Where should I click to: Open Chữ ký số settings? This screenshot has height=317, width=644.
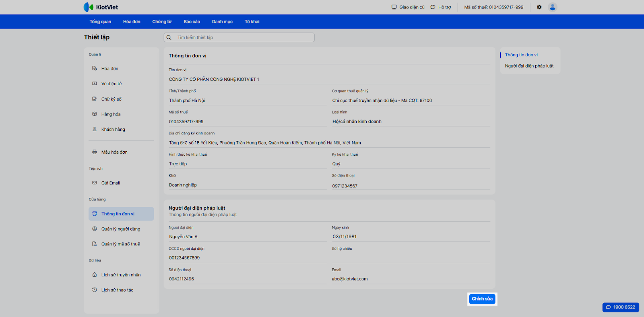(111, 99)
